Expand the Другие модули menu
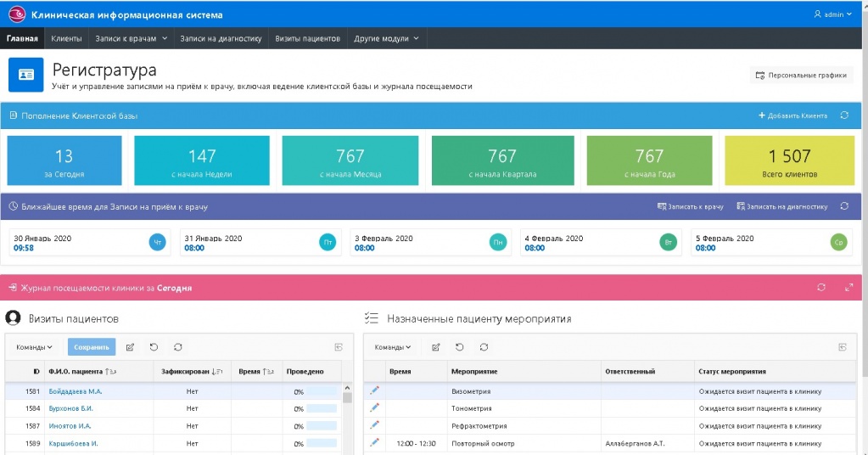This screenshot has width=868, height=455. [386, 39]
